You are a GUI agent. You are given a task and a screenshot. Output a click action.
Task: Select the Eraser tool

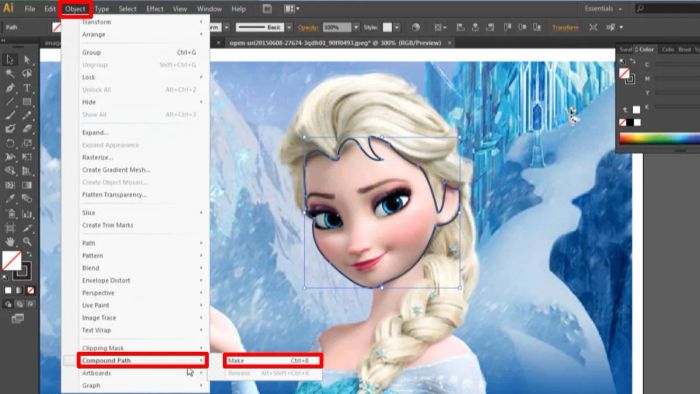[x=27, y=129]
